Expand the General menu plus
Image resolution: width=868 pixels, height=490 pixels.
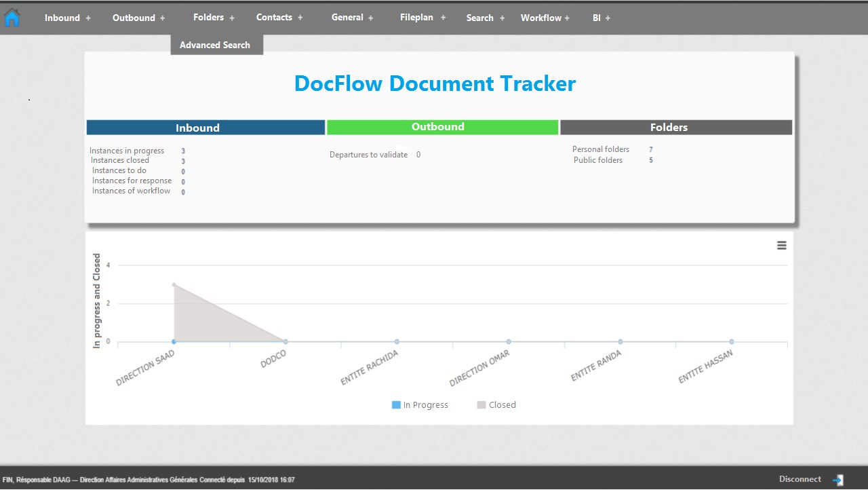370,18
